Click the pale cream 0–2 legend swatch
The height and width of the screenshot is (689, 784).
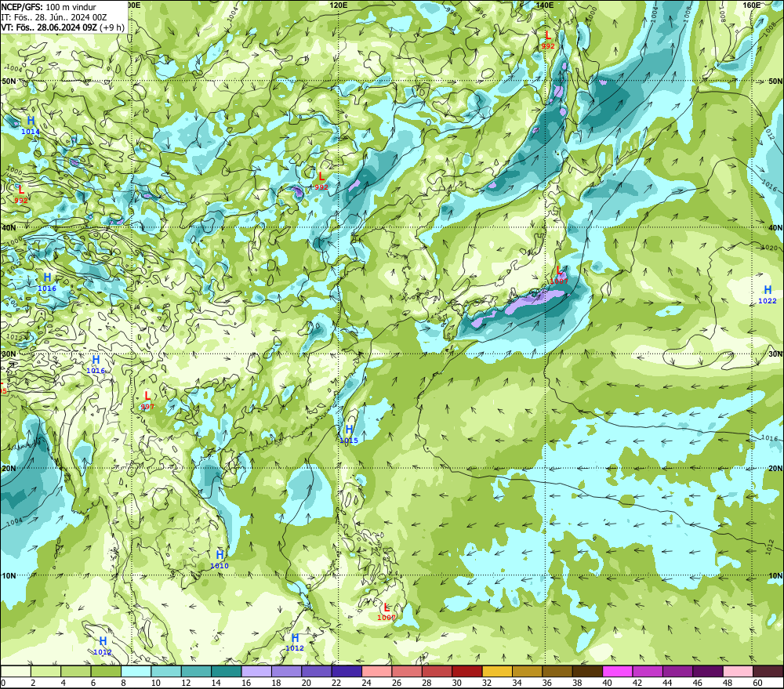(x=16, y=671)
